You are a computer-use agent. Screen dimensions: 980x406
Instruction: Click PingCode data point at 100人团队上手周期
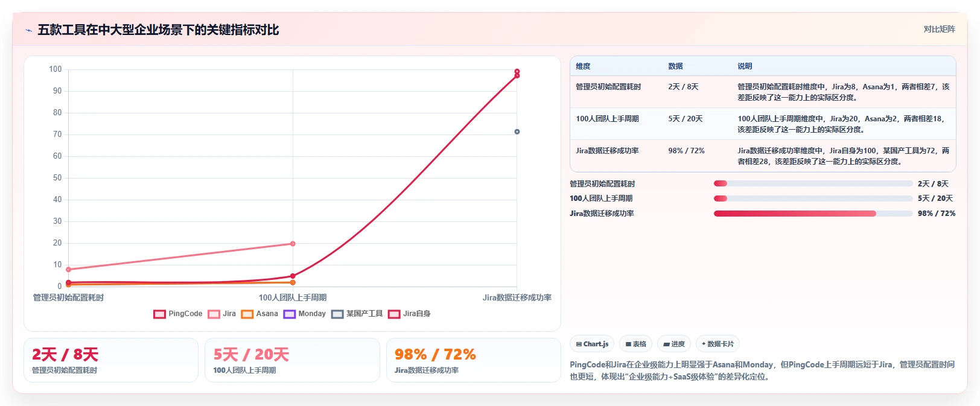(293, 276)
